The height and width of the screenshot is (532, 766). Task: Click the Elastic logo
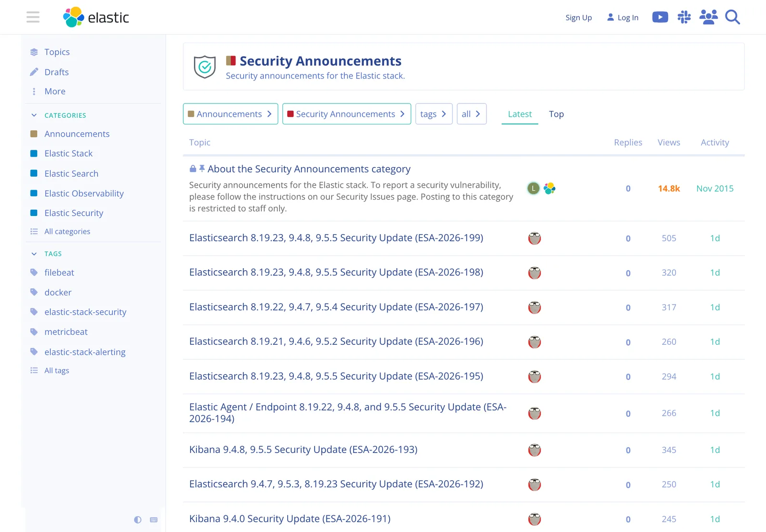tap(96, 17)
